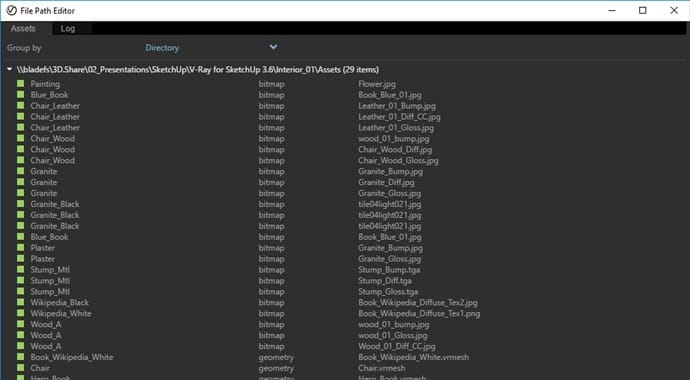Click the Chair_Wood_Gloss.jpg file name

[x=398, y=161]
